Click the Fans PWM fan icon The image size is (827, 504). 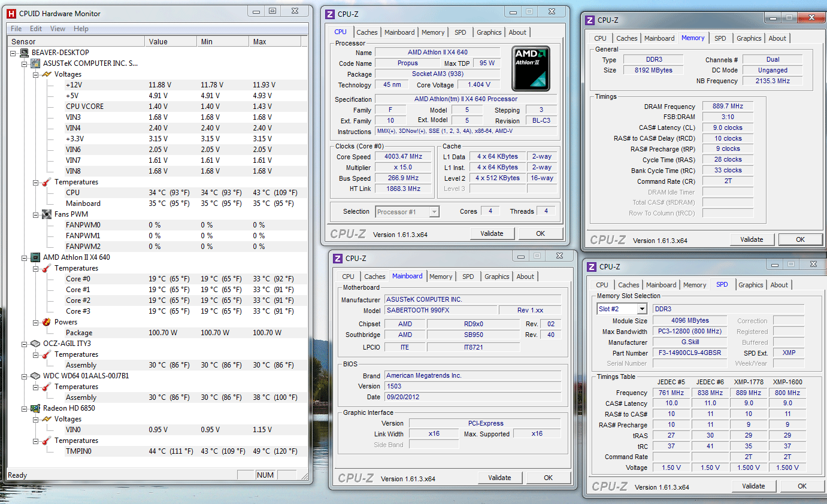[47, 214]
